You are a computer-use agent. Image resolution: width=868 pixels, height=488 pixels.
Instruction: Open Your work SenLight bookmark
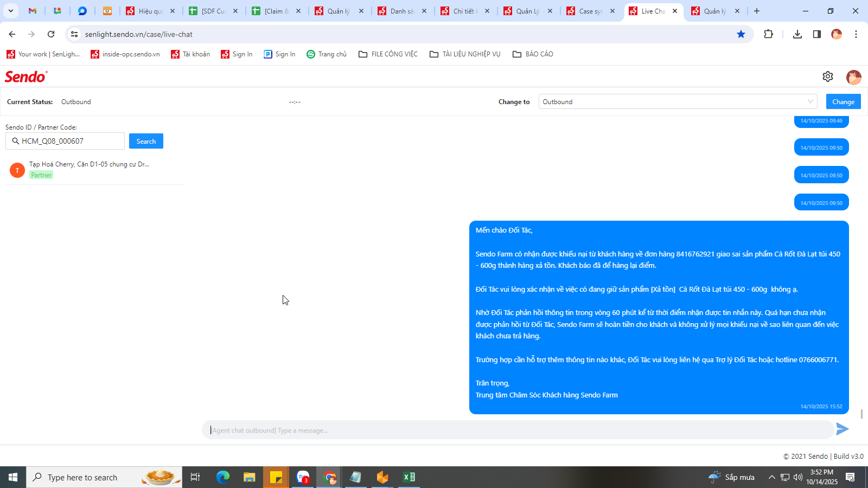point(43,54)
